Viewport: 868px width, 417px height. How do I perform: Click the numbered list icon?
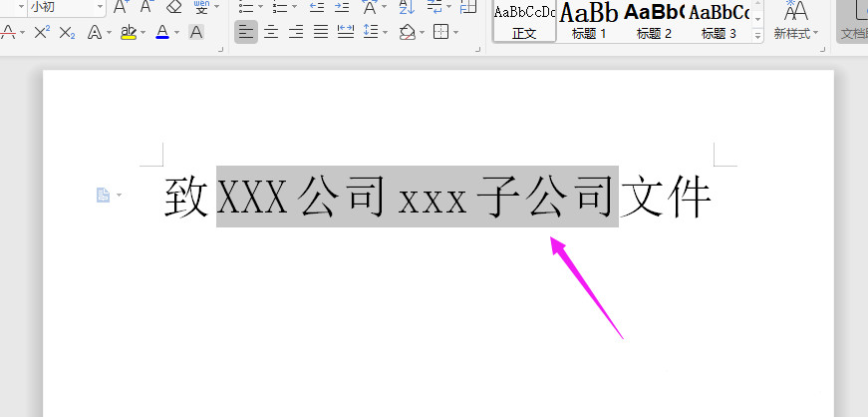(281, 7)
